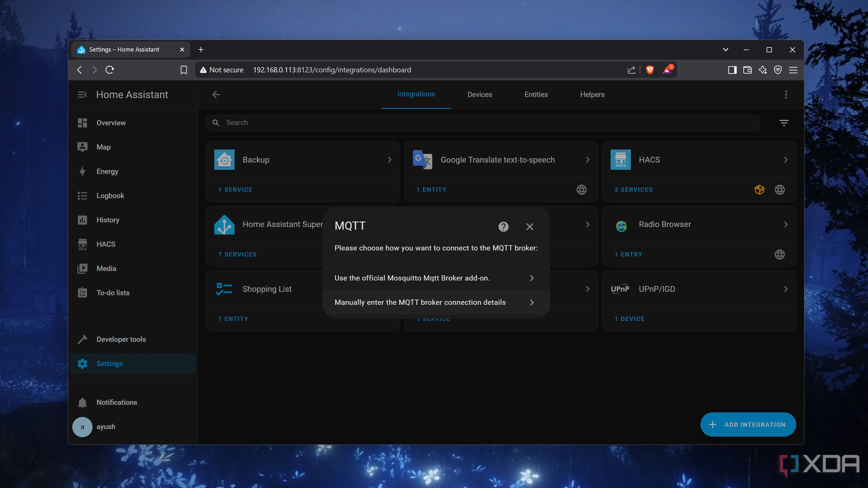Open To-do lists in the sidebar
This screenshot has width=868, height=488.
coord(133,293)
